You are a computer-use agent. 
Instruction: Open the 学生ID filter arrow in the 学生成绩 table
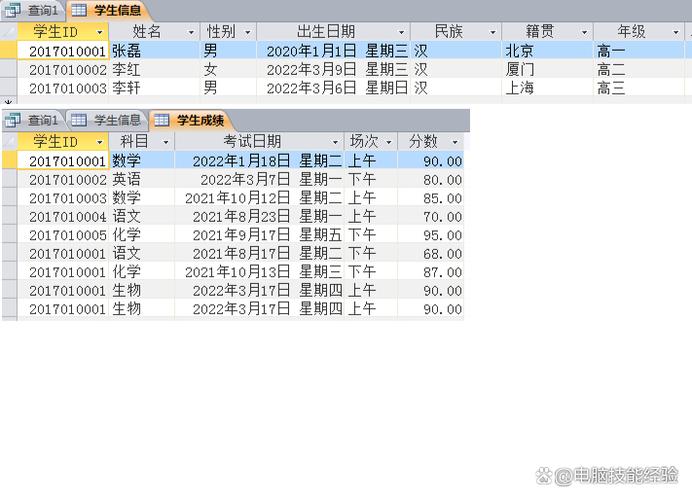pyautogui.click(x=100, y=142)
